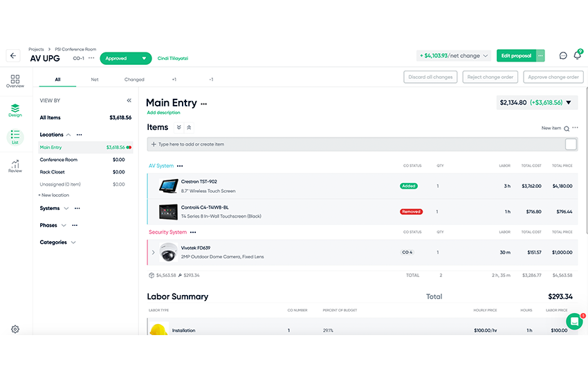The width and height of the screenshot is (588, 380).
Task: Expand the net change dropdown
Action: (x=486, y=55)
